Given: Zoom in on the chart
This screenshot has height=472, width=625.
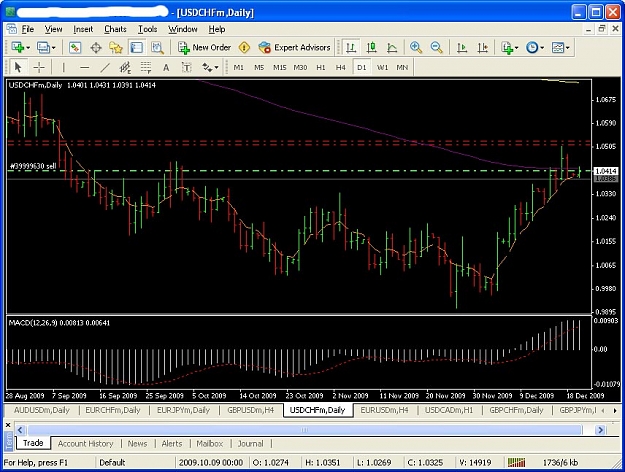Looking at the screenshot, I should (x=416, y=48).
